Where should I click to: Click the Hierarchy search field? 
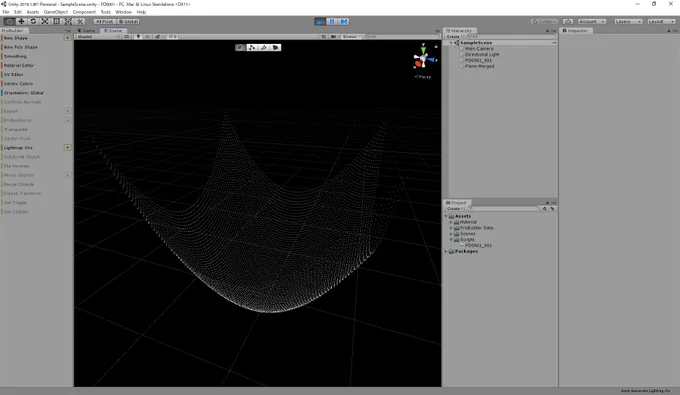point(510,37)
